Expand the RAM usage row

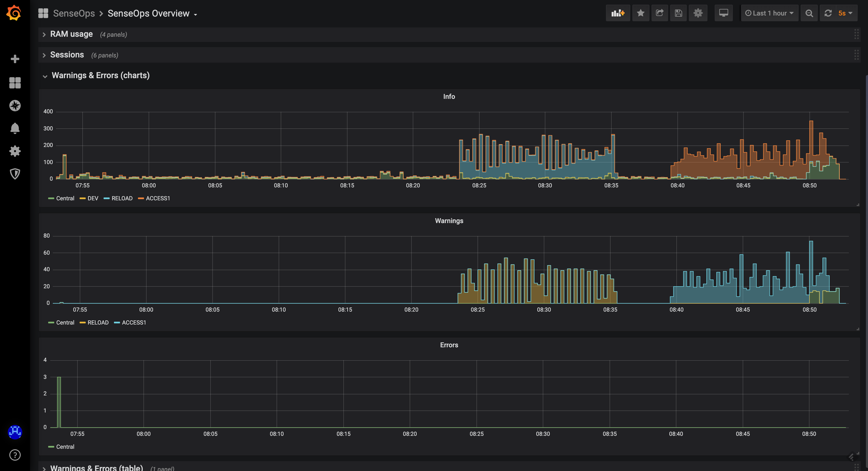coord(71,34)
